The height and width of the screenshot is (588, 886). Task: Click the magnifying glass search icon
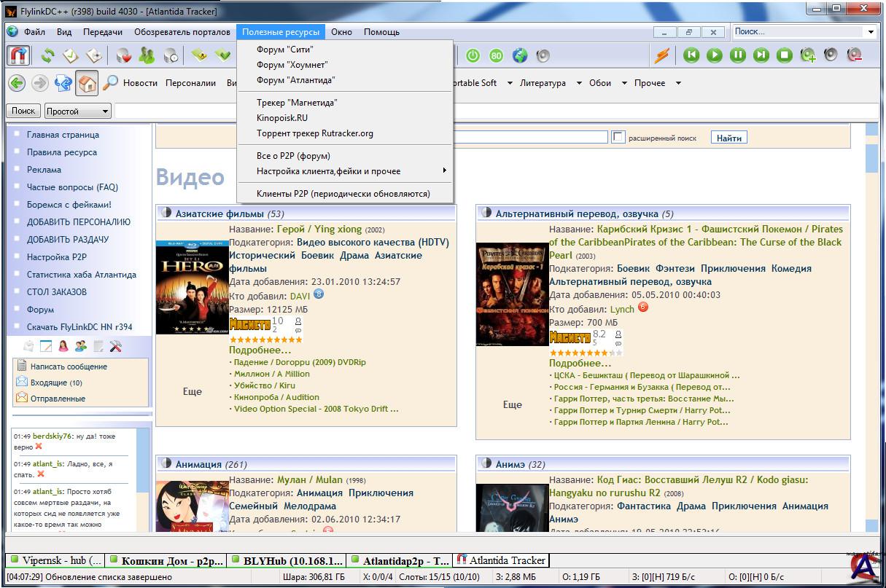tap(110, 83)
